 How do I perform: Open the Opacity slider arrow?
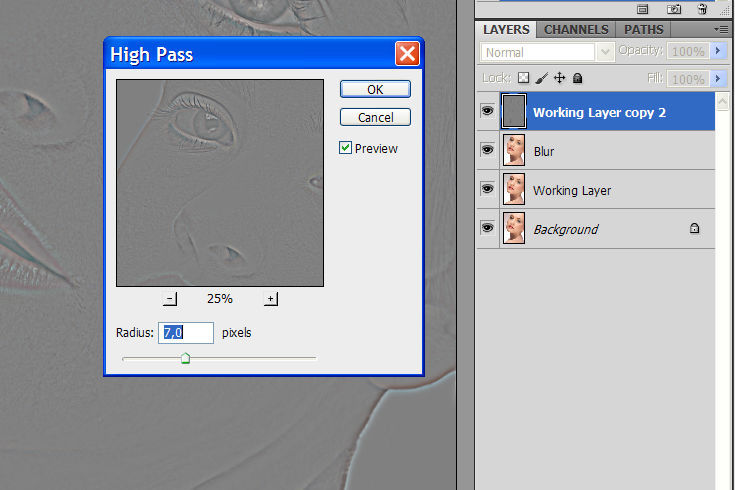pyautogui.click(x=718, y=51)
